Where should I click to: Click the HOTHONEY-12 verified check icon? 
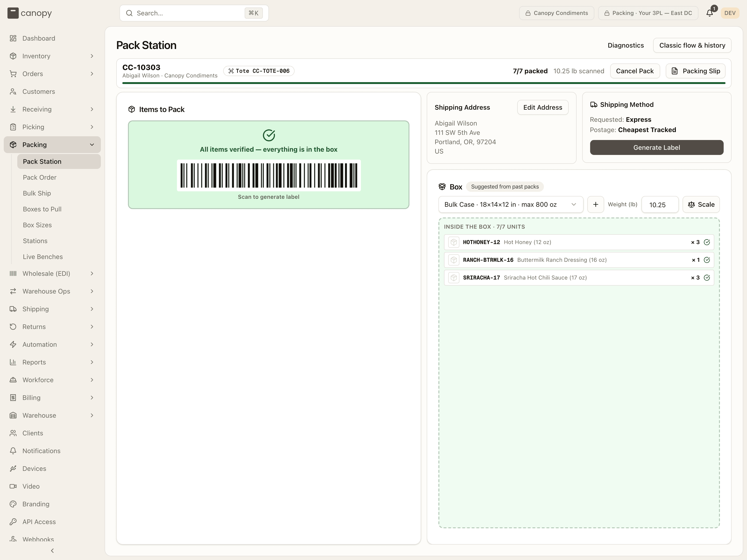[x=707, y=242]
